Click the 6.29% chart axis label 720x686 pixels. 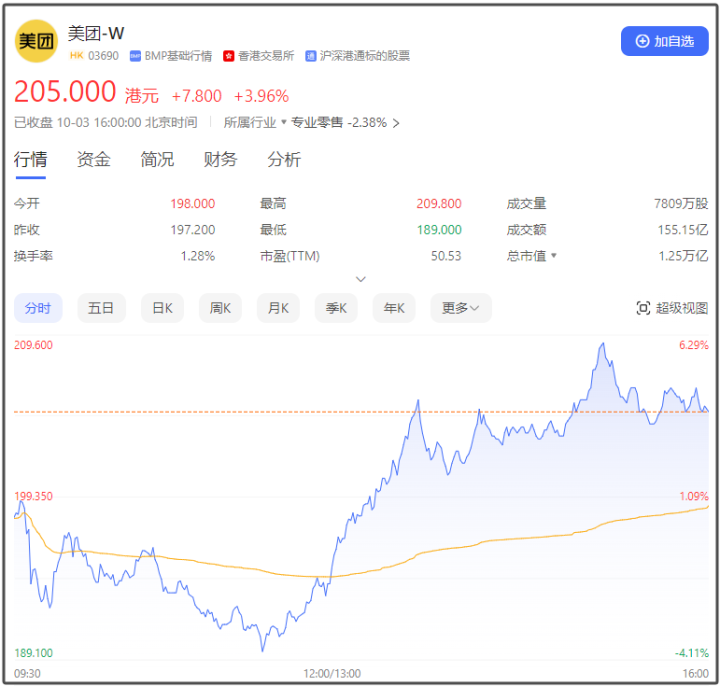[694, 345]
